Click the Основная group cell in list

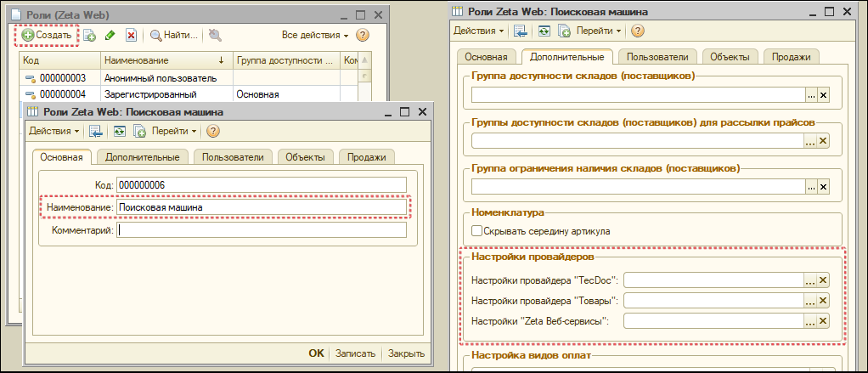286,94
